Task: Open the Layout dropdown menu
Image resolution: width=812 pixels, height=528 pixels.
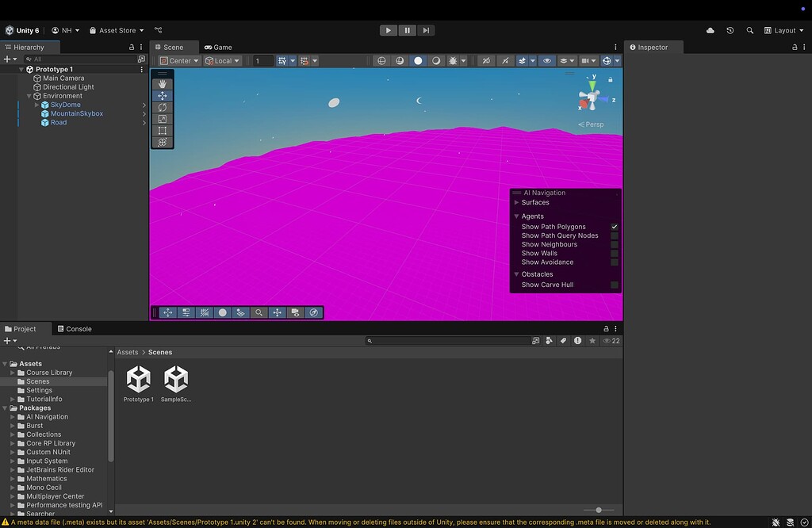Action: point(783,30)
